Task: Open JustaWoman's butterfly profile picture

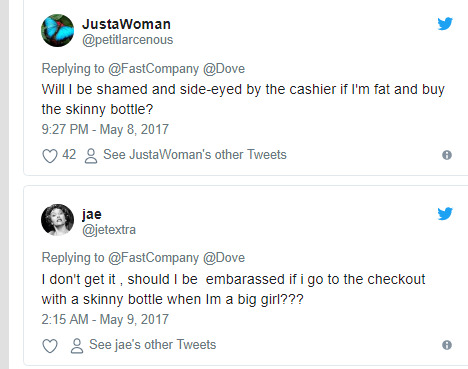Action: (x=57, y=30)
